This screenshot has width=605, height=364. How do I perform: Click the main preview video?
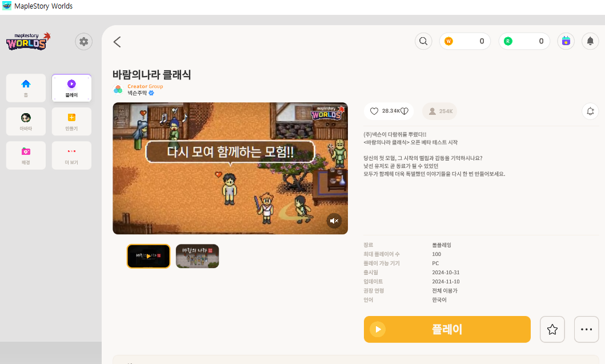pos(230,169)
